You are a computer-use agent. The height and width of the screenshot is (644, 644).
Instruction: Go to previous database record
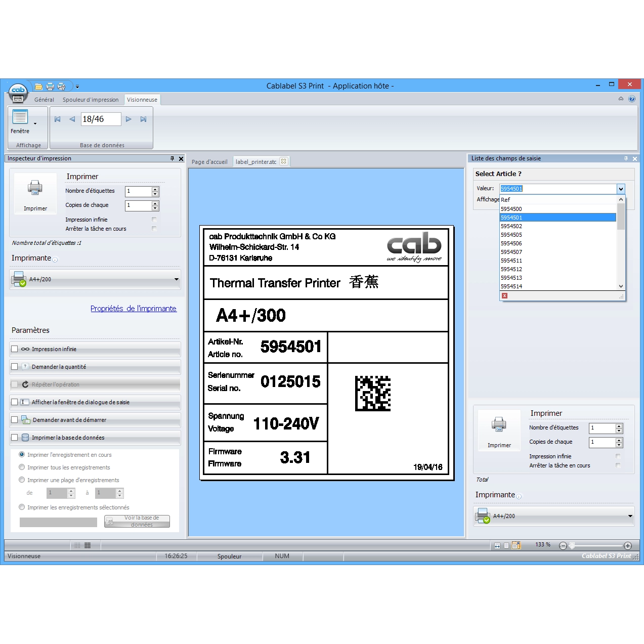(72, 119)
